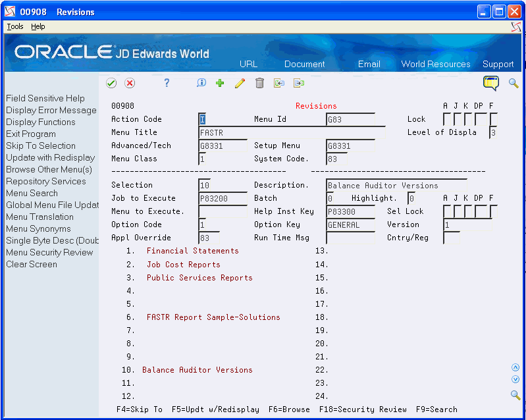Click the red X cancel icon
The width and height of the screenshot is (526, 420).
[x=130, y=83]
